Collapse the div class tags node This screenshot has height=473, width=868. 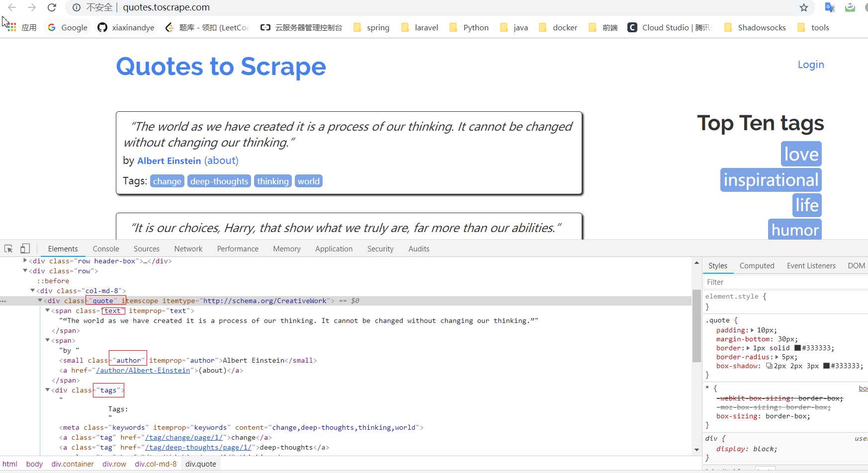point(48,390)
